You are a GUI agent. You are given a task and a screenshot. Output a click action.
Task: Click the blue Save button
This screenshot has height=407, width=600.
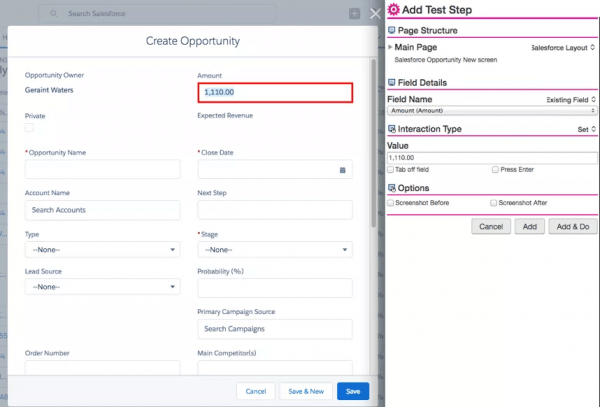[353, 391]
